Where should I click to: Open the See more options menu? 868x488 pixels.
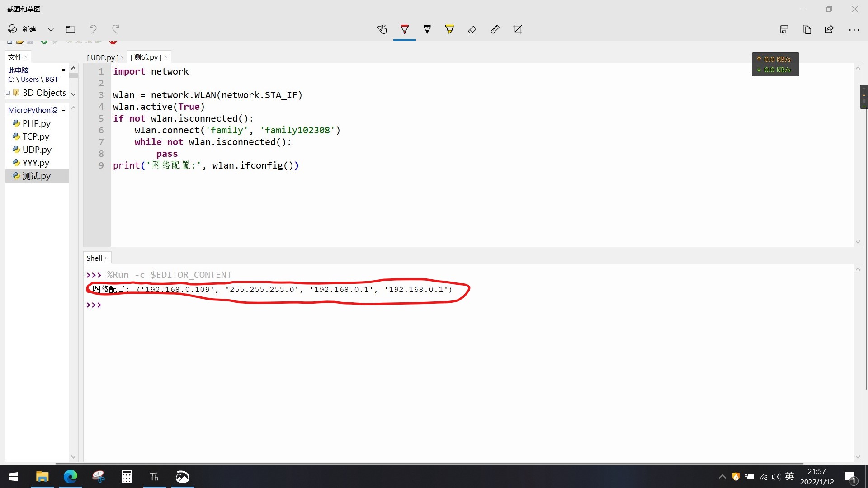[854, 29]
